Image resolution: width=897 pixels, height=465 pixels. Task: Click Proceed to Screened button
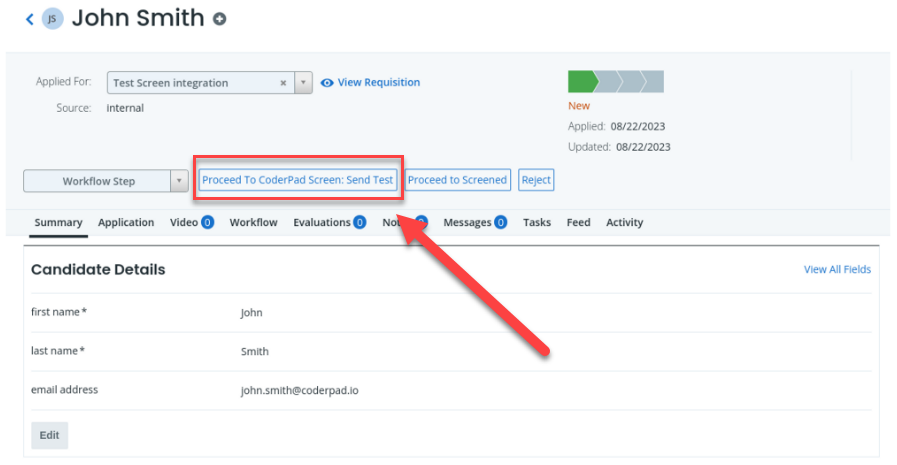[457, 180]
